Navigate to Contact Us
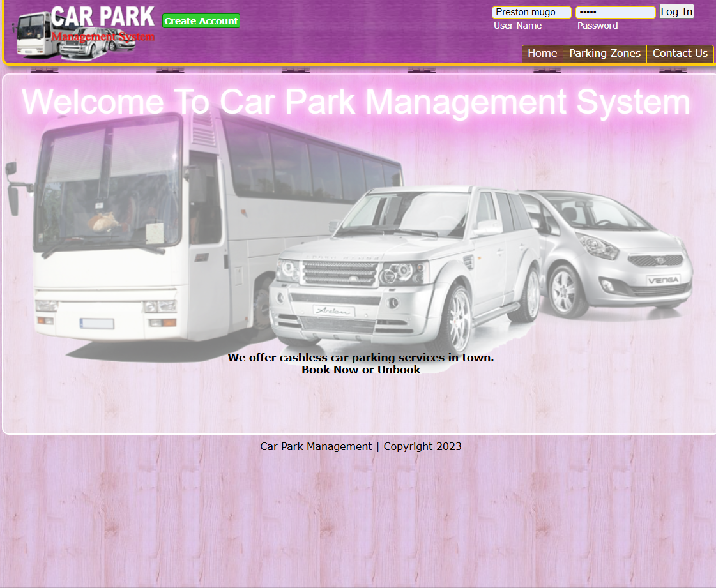Image resolution: width=716 pixels, height=588 pixels. [x=680, y=54]
